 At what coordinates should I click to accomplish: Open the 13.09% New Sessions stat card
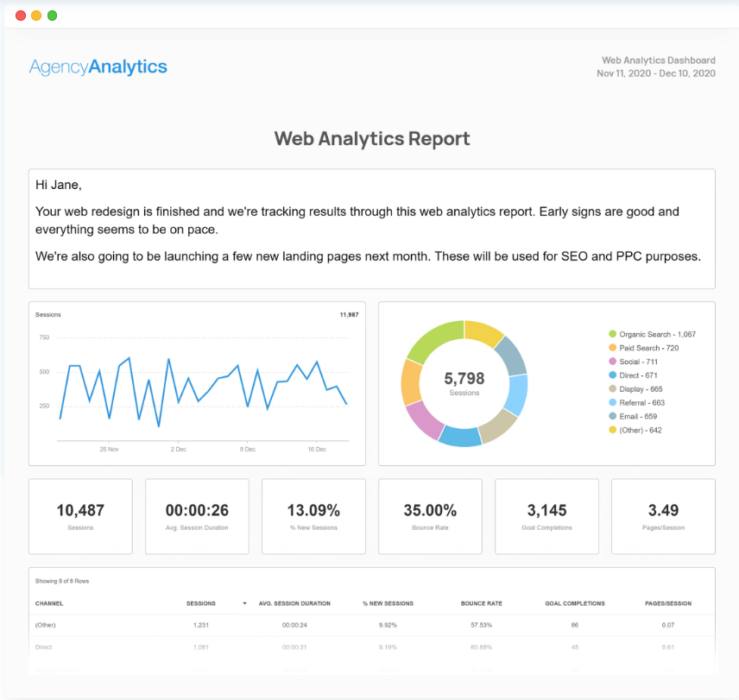pyautogui.click(x=313, y=516)
